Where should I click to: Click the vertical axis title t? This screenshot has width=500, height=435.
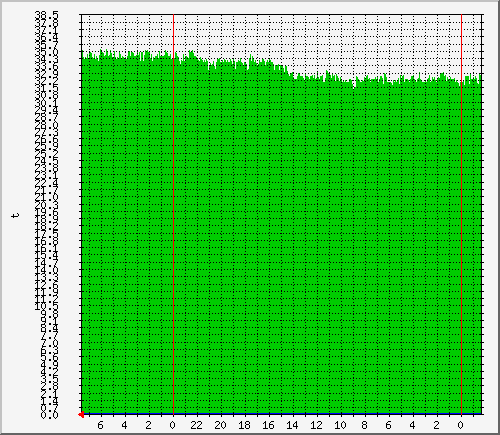click(x=15, y=215)
